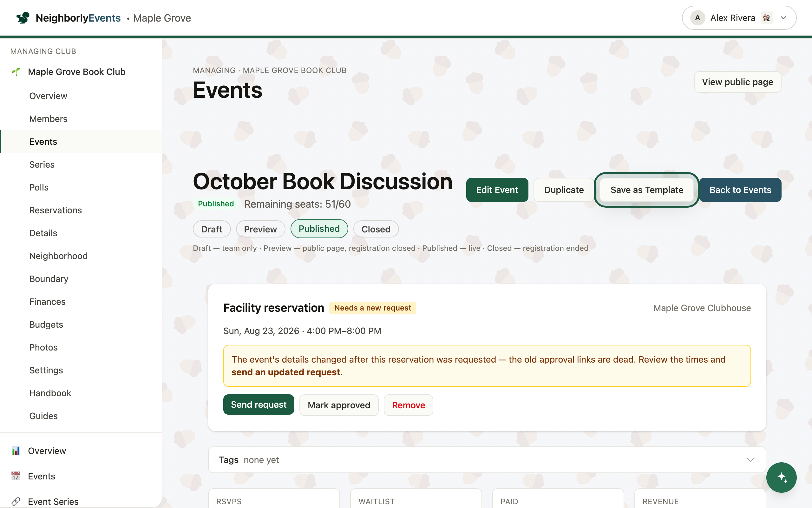This screenshot has height=508, width=812.
Task: Open Neighborhood in the sidebar
Action: pos(81,256)
